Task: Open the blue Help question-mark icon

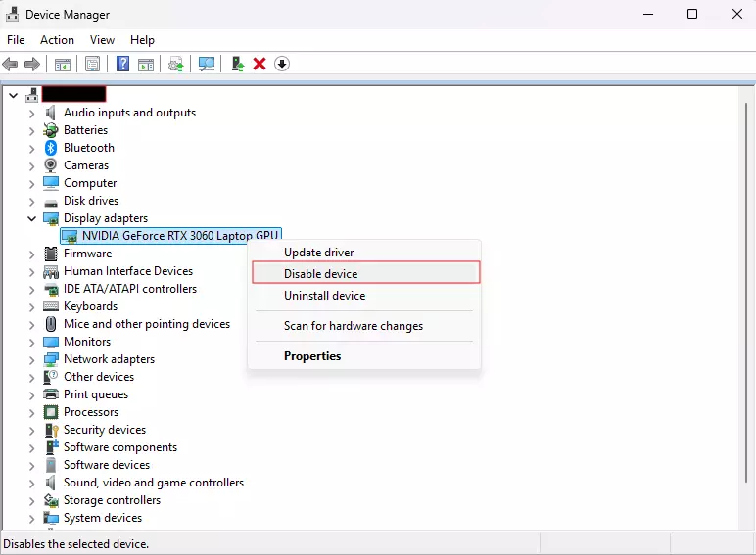Action: 123,64
